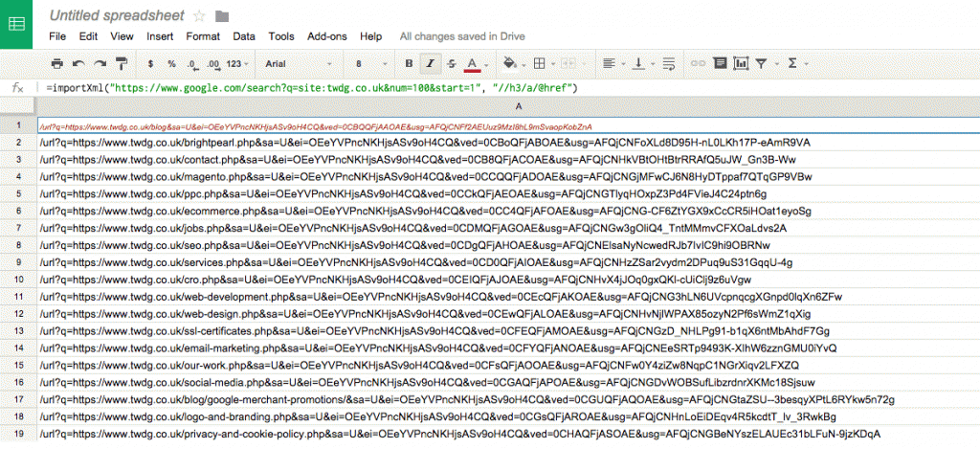Star the Untitled spreadsheet
Image resolution: width=980 pixels, height=449 pixels.
coord(199,15)
